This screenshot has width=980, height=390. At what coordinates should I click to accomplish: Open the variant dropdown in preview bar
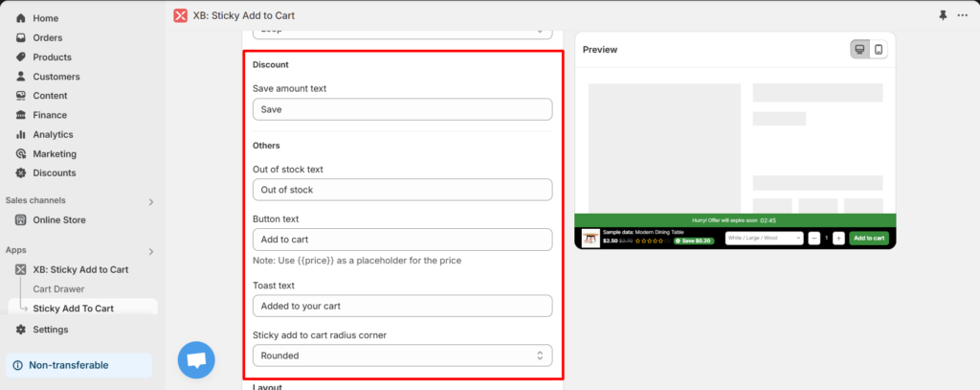coord(764,238)
